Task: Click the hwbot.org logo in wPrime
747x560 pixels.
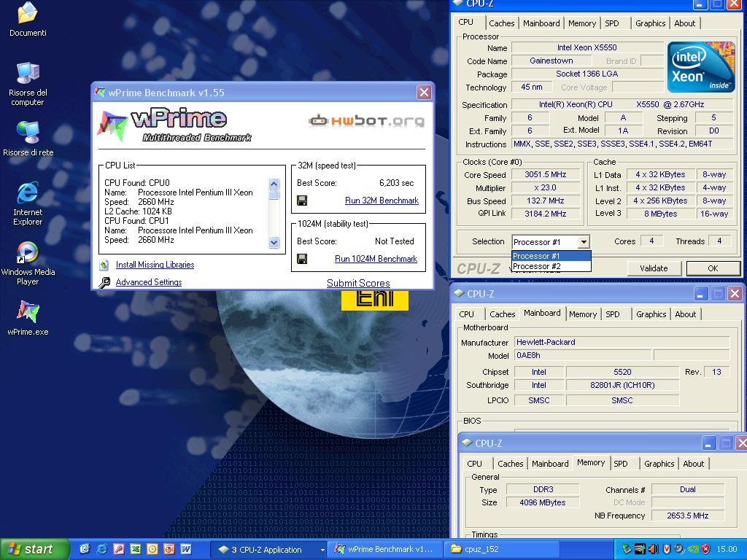Action: (366, 121)
